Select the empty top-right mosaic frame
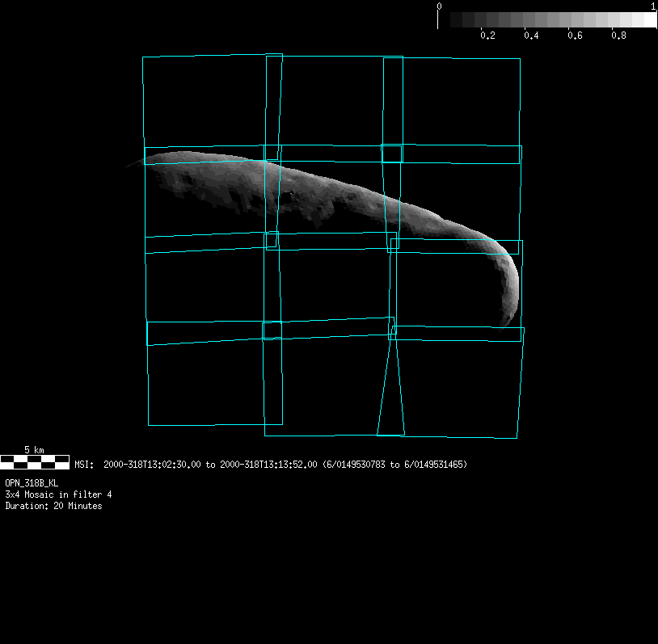 coord(461,101)
